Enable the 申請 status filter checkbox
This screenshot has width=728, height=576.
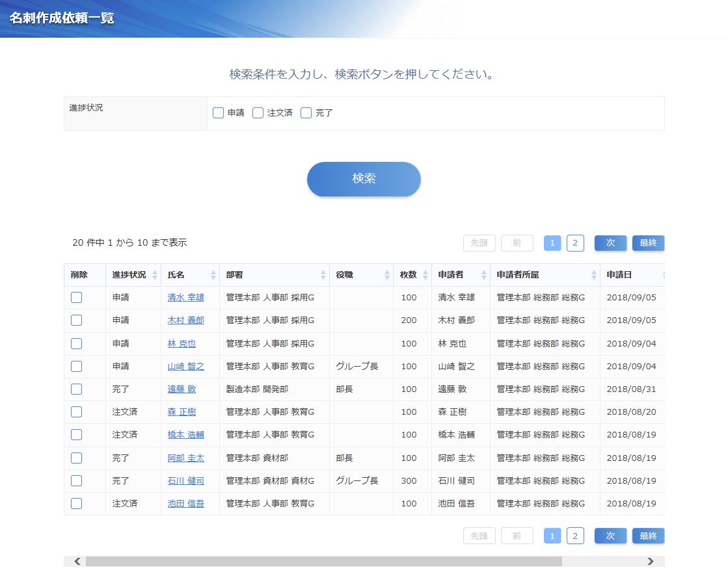coord(219,113)
